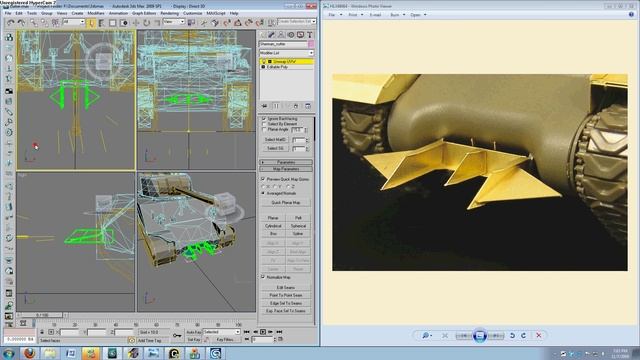Toggle Preview Quick Map Gizmo checkbox
The image size is (640, 360).
pos(263,179)
